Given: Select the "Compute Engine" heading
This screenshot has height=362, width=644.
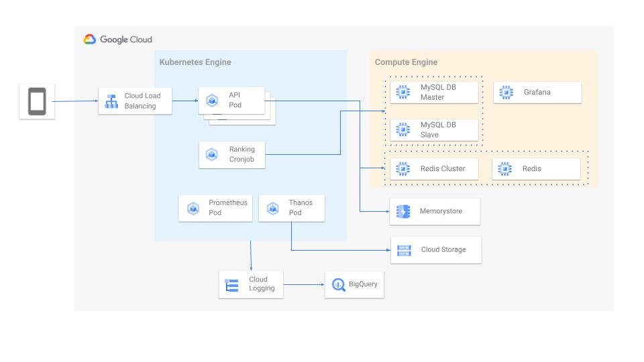Looking at the screenshot, I should tap(406, 62).
